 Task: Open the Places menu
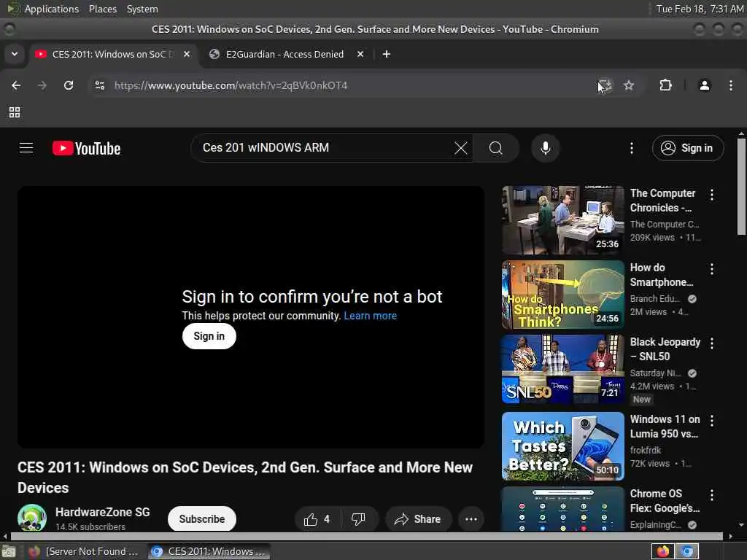103,9
